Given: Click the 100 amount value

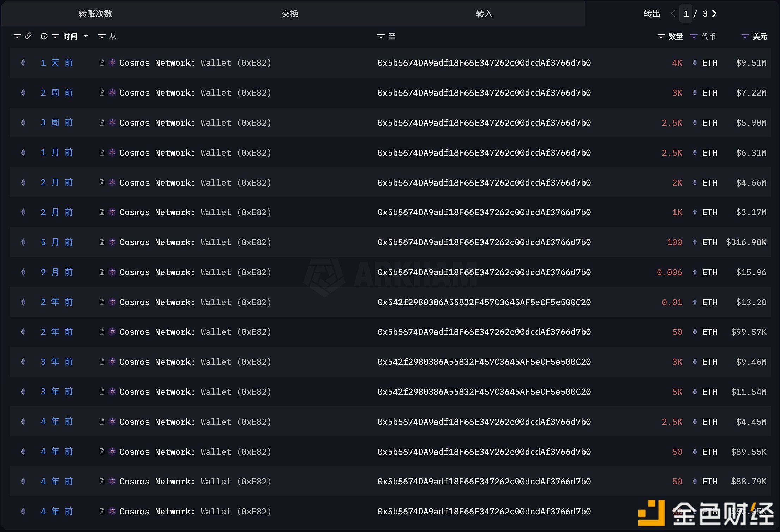Looking at the screenshot, I should tap(674, 242).
